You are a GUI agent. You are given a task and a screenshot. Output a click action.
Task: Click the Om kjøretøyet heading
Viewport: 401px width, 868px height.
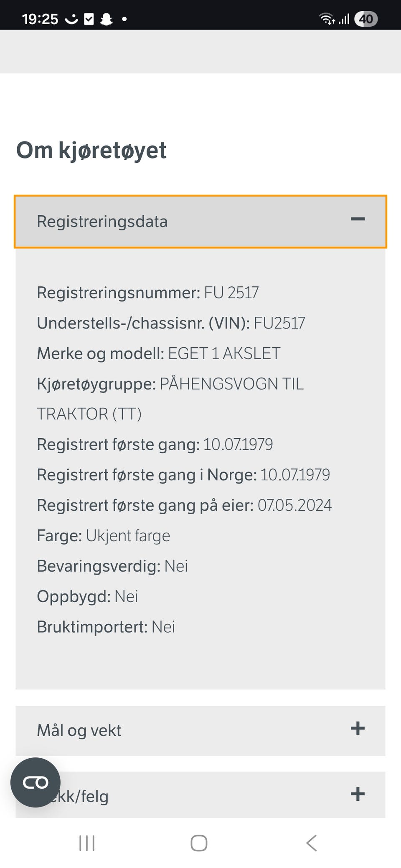91,150
